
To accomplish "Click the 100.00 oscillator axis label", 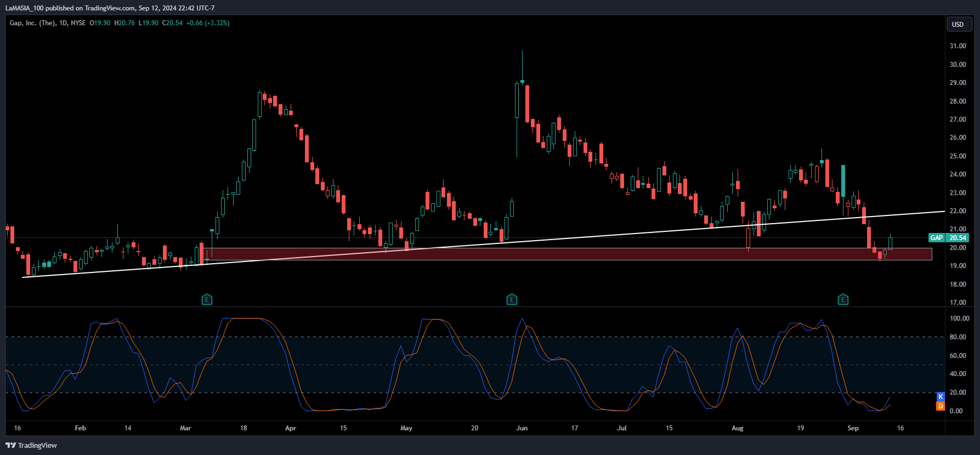I will 960,318.
